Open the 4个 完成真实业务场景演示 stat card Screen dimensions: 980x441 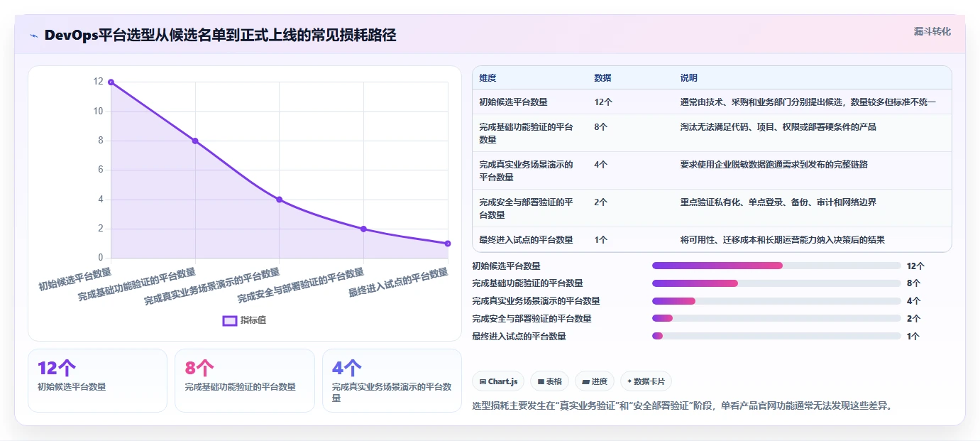pos(392,380)
